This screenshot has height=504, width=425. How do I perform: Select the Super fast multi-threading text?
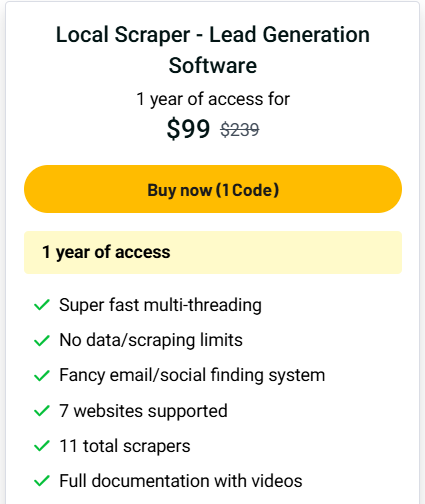160,305
